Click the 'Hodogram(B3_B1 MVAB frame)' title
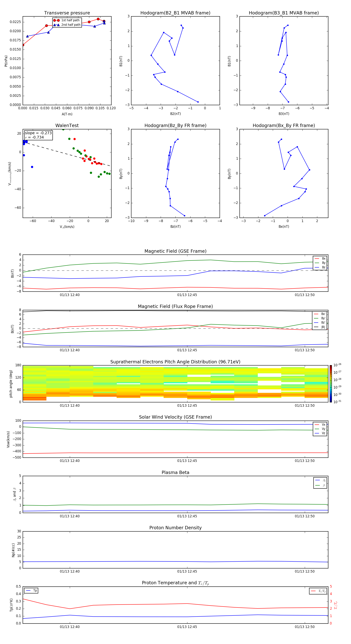The width and height of the screenshot is (351, 644). (284, 13)
